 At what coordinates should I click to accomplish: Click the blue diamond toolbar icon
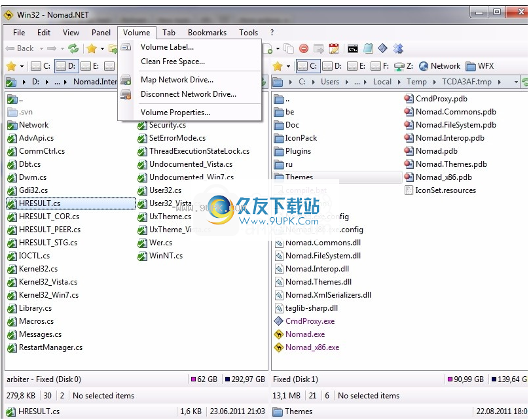coord(382,48)
